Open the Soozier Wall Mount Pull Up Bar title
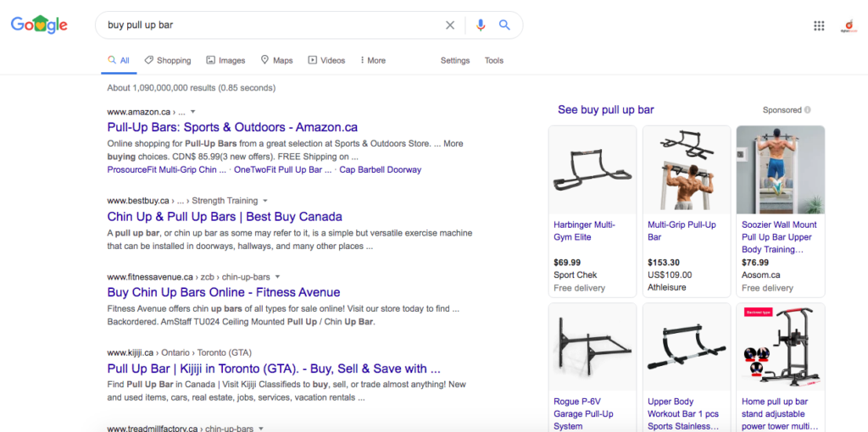 coord(779,237)
